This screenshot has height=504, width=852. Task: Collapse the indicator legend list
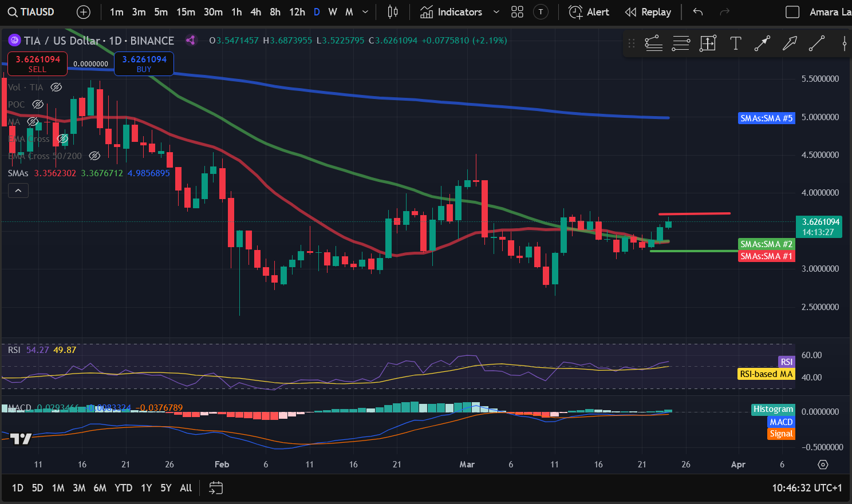[18, 191]
